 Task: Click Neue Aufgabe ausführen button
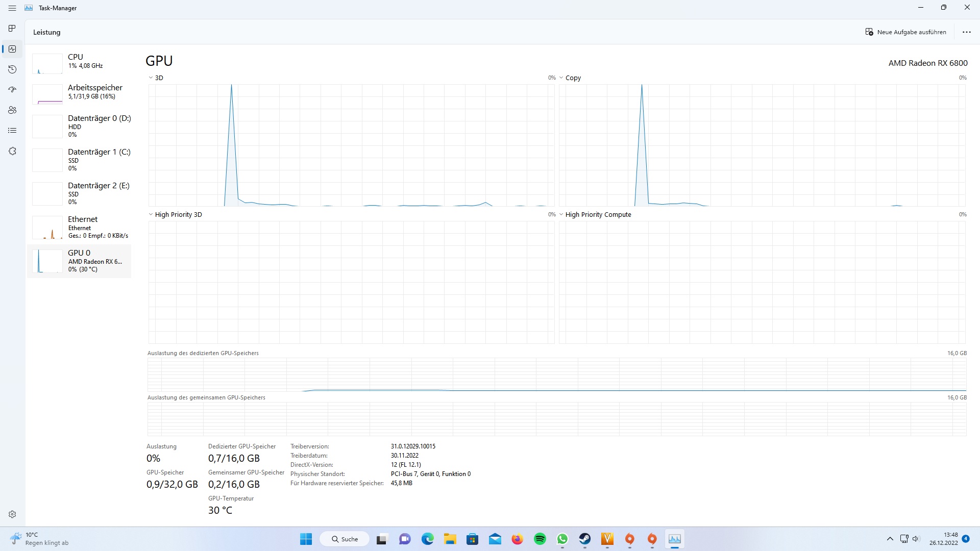tap(905, 32)
